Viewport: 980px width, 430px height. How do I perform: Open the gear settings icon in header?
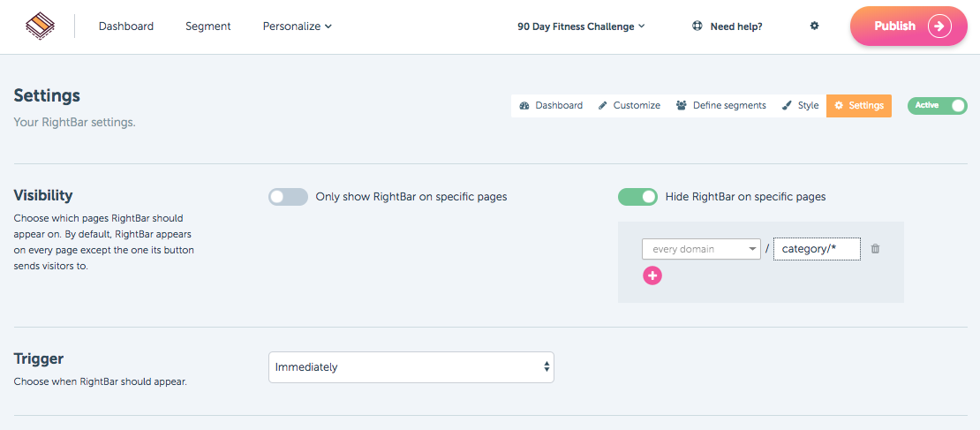[x=814, y=26]
